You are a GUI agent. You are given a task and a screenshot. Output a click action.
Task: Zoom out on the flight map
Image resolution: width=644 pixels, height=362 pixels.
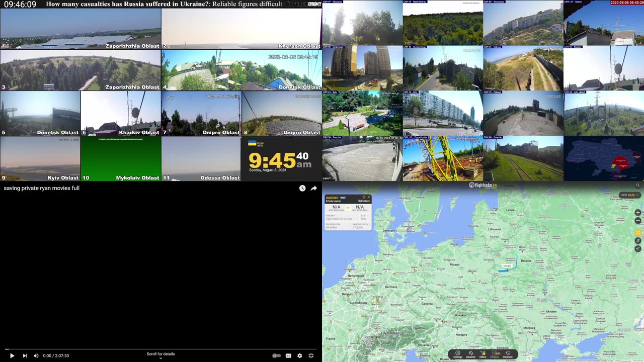[638, 220]
